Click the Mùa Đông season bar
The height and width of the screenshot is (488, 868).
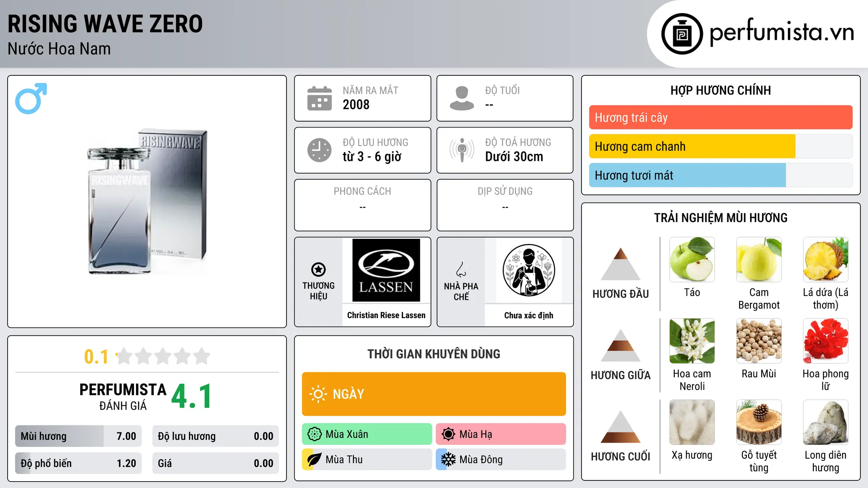501,460
